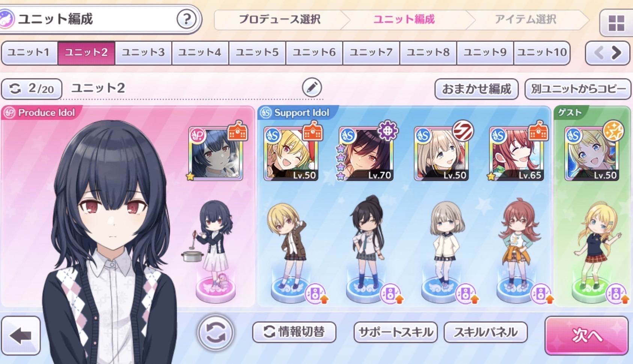Switch to ユニット3 tab
Viewport: 633px width, 364px height.
coord(143,53)
